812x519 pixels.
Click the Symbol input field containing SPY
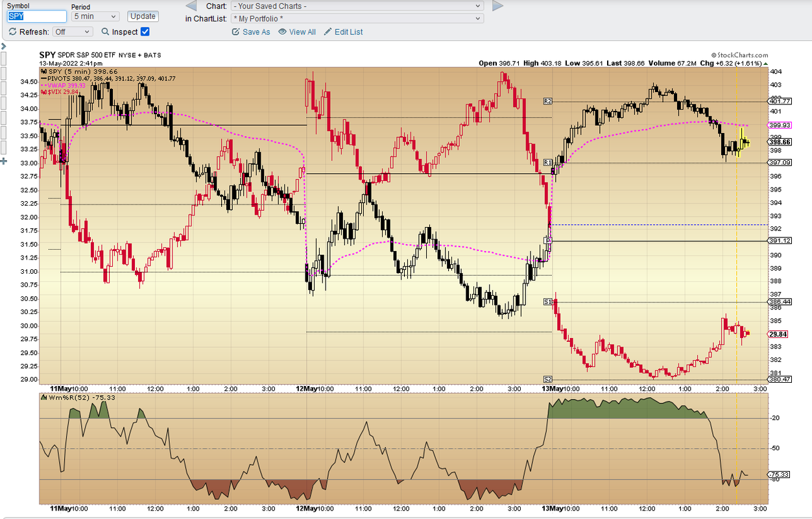pyautogui.click(x=36, y=16)
